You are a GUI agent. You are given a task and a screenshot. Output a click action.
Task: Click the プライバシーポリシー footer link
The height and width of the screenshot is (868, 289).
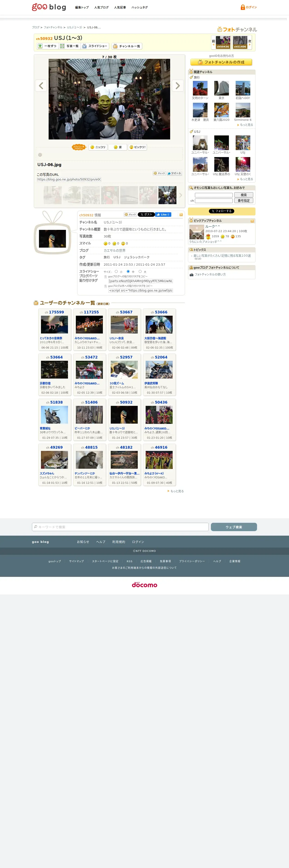point(192,561)
